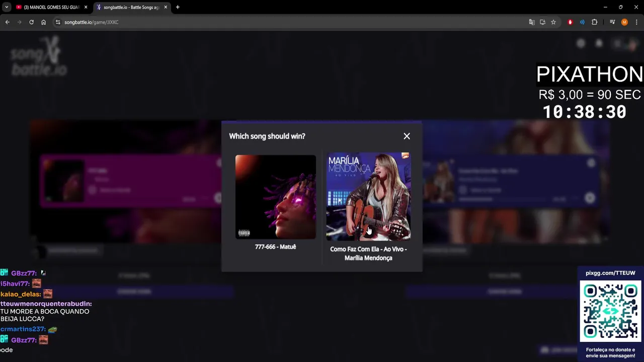Screen dimensions: 644x362
Task: Click the pixgg.com/TTEUW link text
Action: point(610,273)
